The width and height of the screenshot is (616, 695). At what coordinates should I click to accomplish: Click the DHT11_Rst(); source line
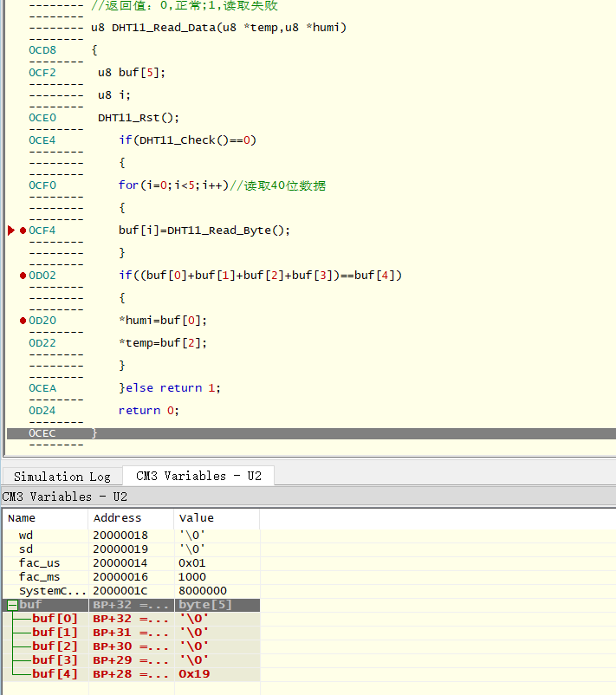pyautogui.click(x=139, y=118)
